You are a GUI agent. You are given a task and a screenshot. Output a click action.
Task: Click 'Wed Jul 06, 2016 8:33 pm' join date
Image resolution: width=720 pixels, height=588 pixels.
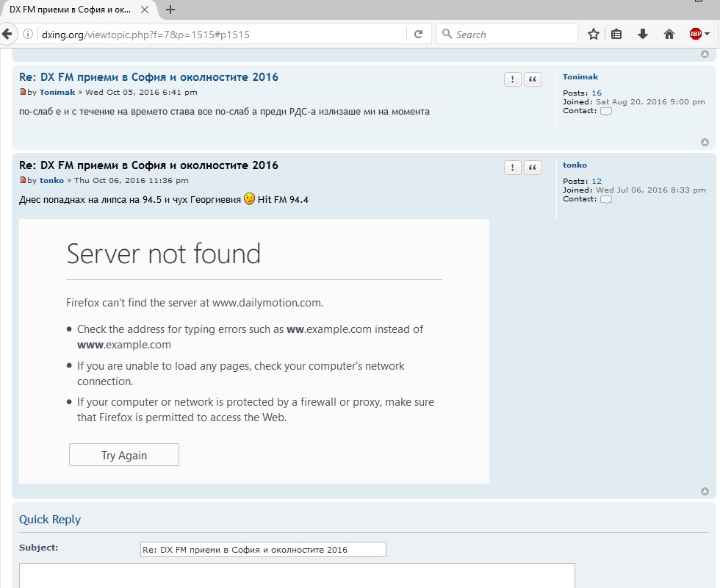(651, 190)
